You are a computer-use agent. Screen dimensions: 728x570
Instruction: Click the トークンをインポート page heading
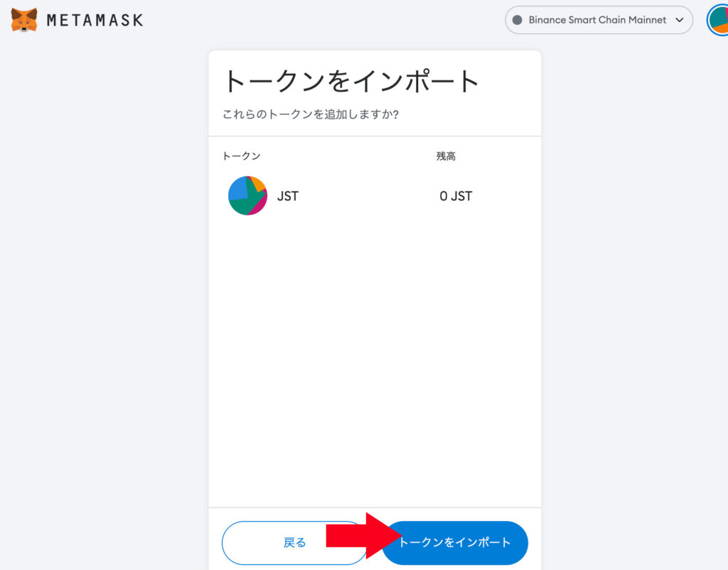(x=350, y=81)
